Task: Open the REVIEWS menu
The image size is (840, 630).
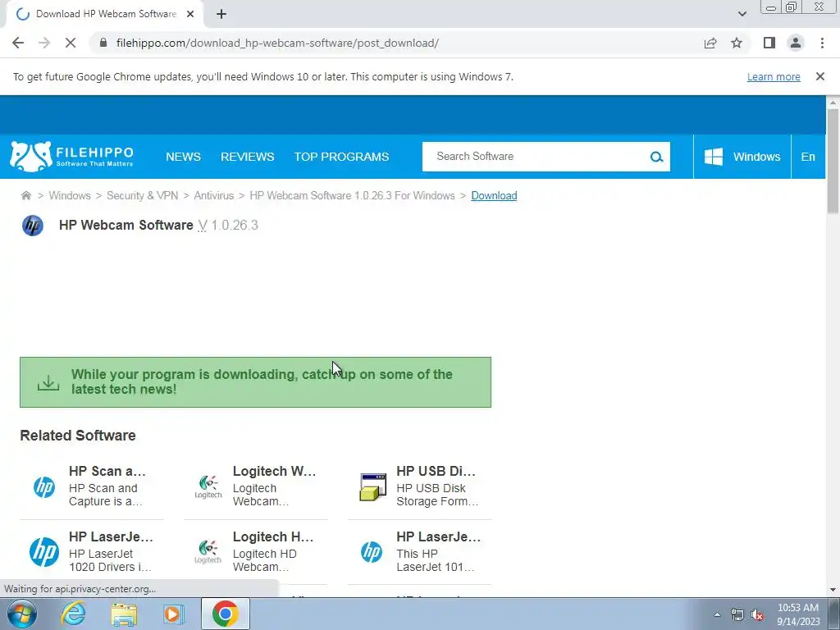Action: click(x=248, y=157)
